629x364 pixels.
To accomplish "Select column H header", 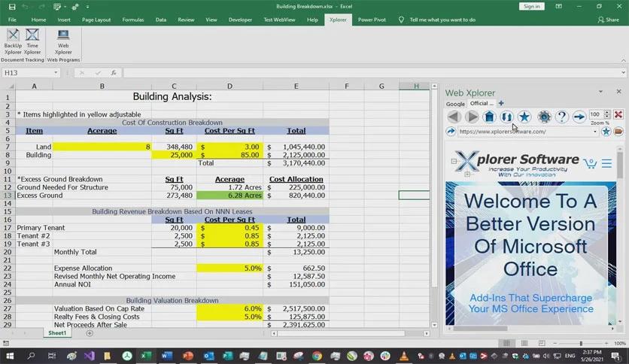I will point(416,86).
